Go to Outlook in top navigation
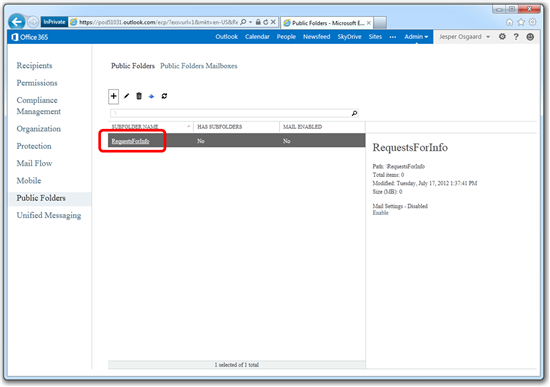Image resolution: width=550 pixels, height=387 pixels. tap(226, 36)
